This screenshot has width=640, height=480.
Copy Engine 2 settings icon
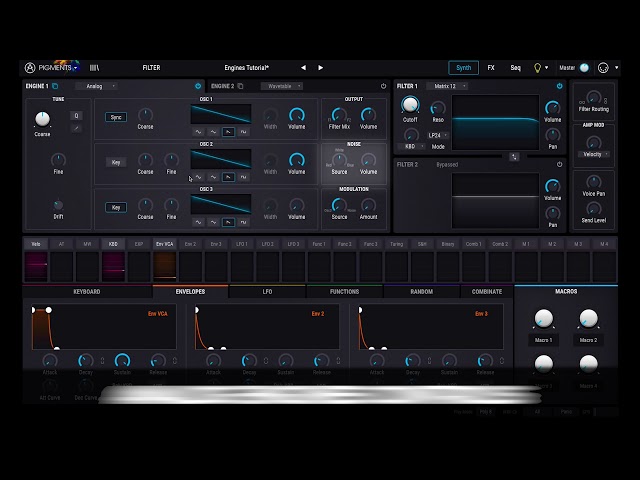click(240, 86)
